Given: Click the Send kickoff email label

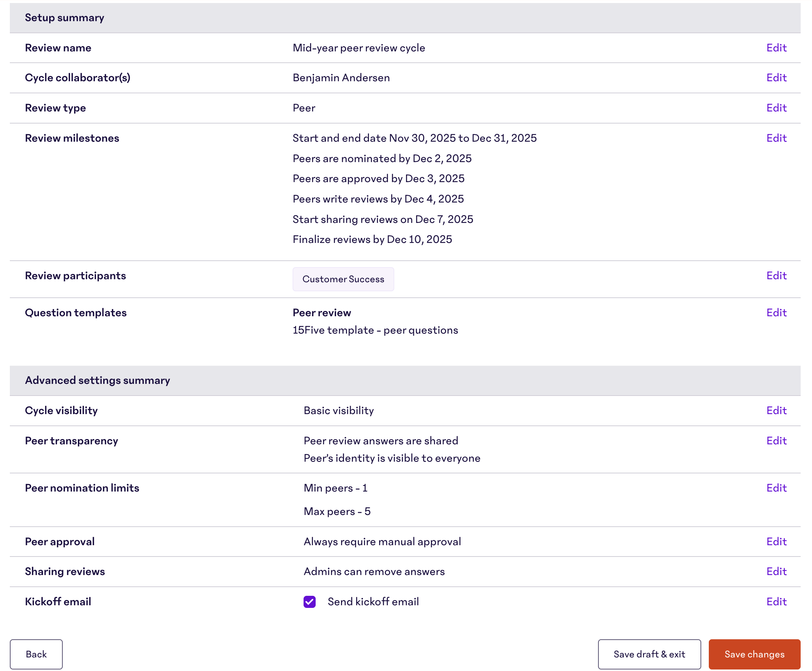Looking at the screenshot, I should [x=373, y=602].
